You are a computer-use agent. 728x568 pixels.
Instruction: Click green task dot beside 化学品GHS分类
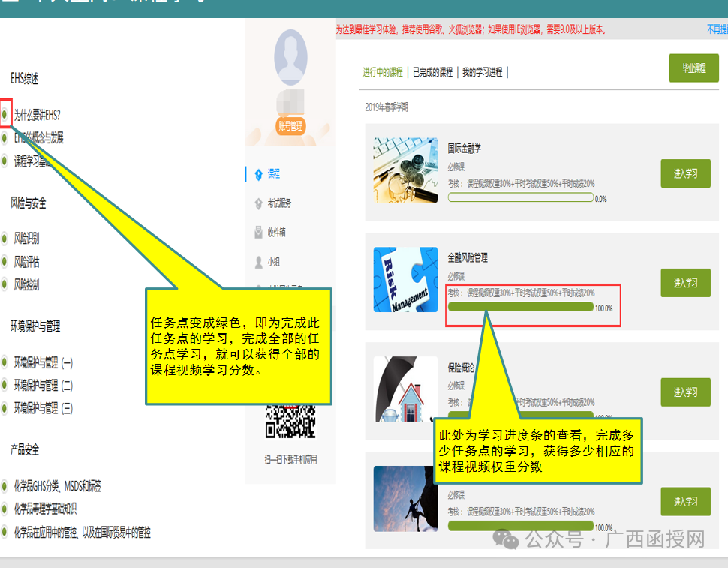(x=5, y=486)
